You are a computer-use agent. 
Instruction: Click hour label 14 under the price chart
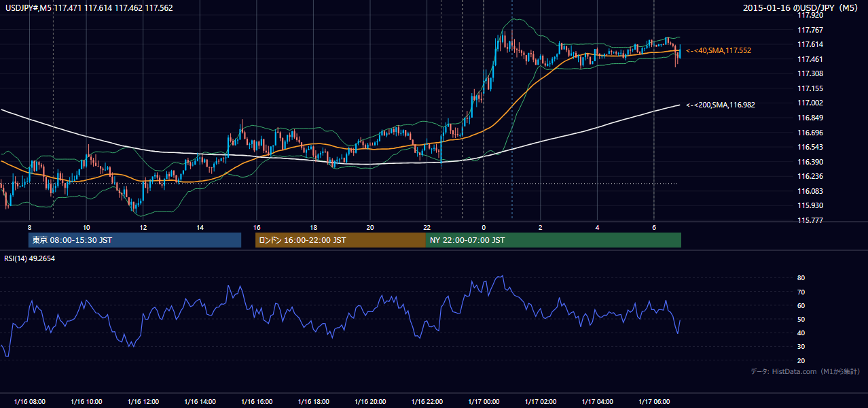point(200,227)
